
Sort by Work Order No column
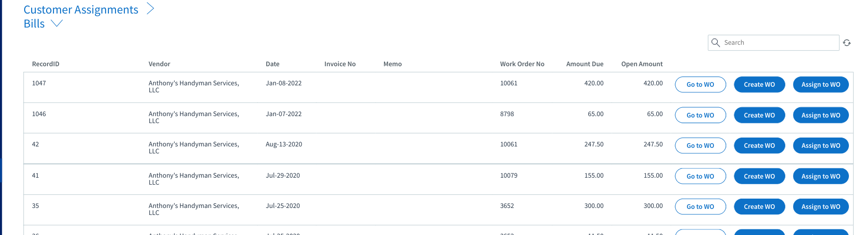(522, 64)
